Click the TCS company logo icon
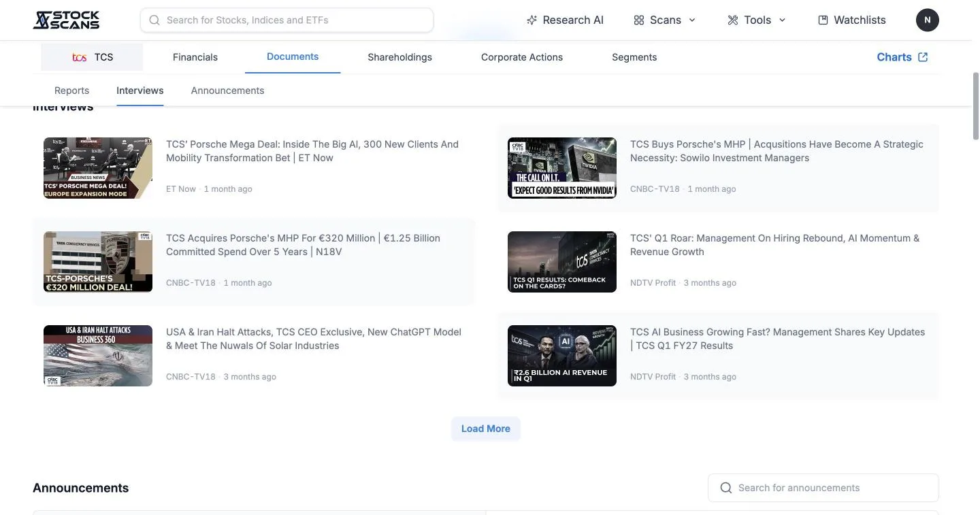This screenshot has height=515, width=980. [80, 57]
